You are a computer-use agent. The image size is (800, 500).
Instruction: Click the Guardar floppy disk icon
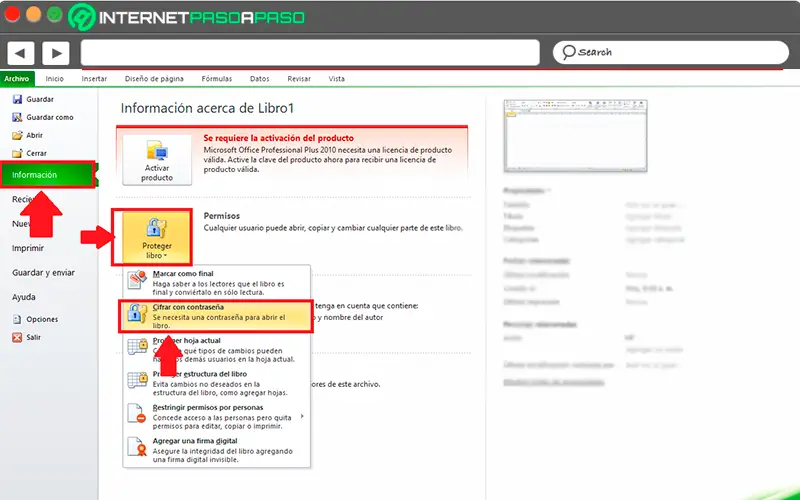tap(17, 99)
